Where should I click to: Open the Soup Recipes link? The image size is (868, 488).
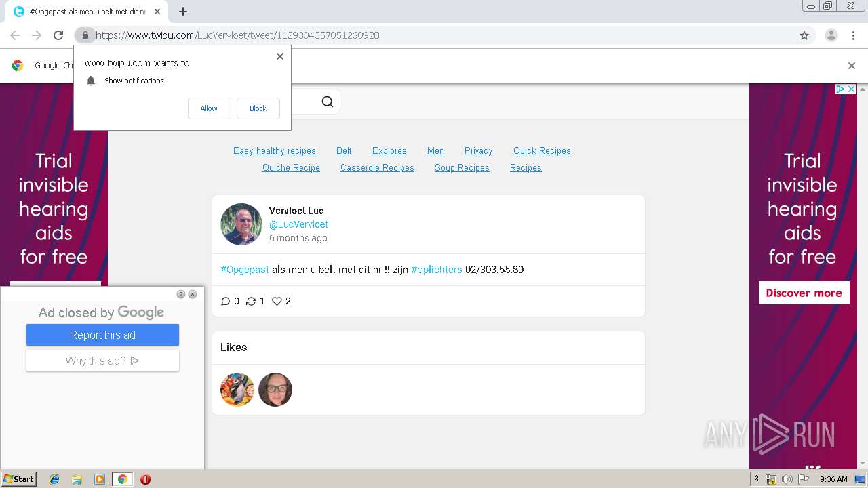pos(462,167)
